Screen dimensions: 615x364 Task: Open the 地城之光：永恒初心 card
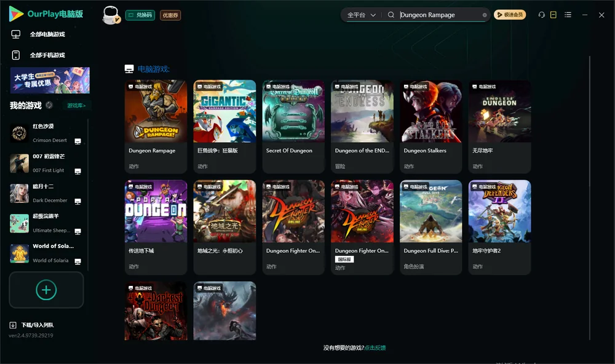coord(224,227)
